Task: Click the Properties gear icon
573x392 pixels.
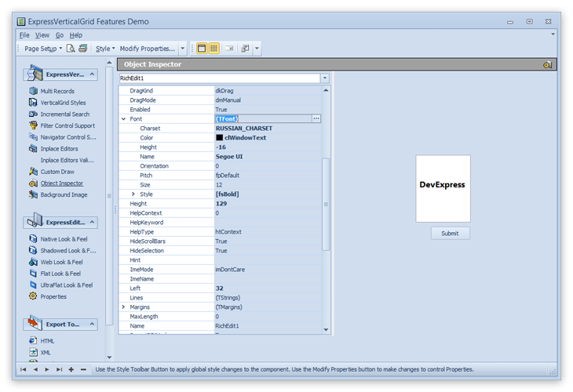Action: pyautogui.click(x=33, y=296)
